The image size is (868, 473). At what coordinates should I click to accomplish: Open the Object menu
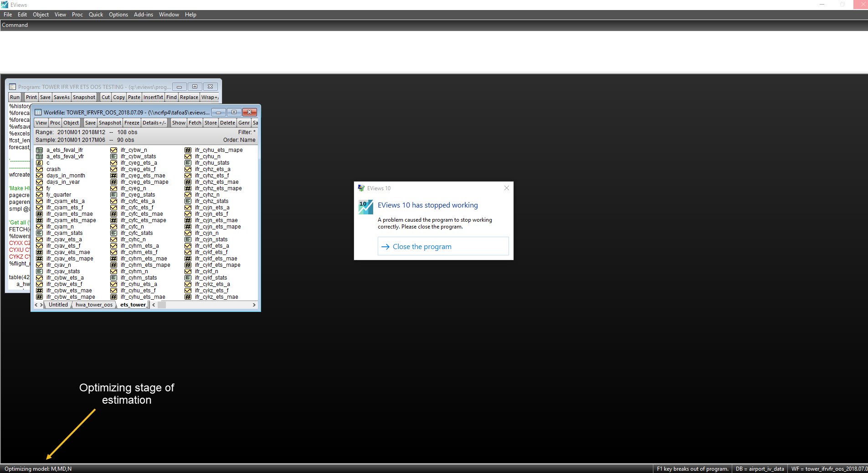tap(41, 15)
